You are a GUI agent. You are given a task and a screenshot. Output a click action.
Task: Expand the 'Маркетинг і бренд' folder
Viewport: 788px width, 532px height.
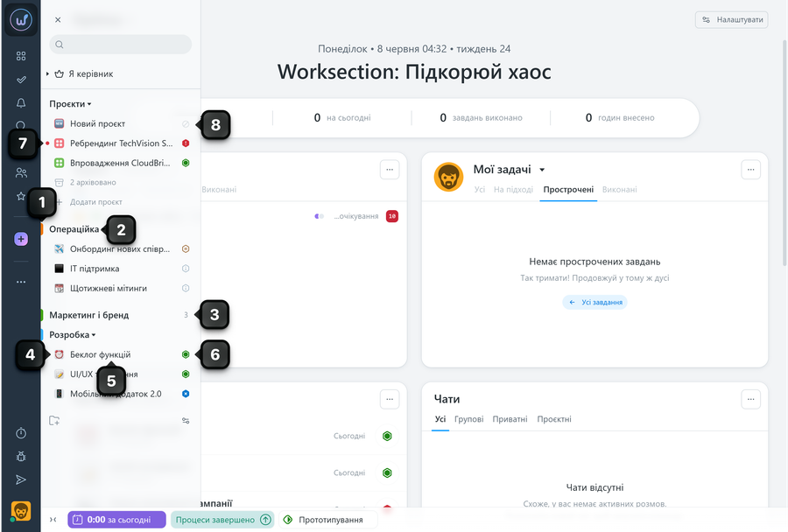click(89, 315)
